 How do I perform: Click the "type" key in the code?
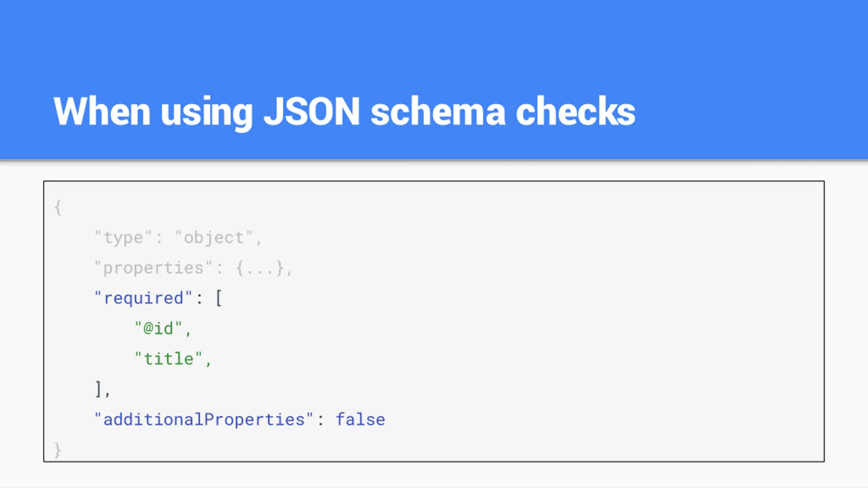(123, 238)
